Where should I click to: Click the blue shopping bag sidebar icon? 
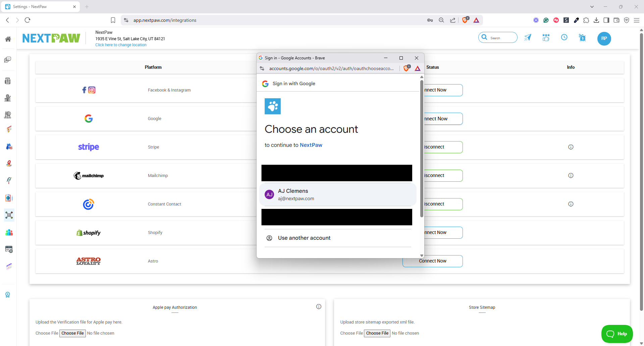(9, 147)
